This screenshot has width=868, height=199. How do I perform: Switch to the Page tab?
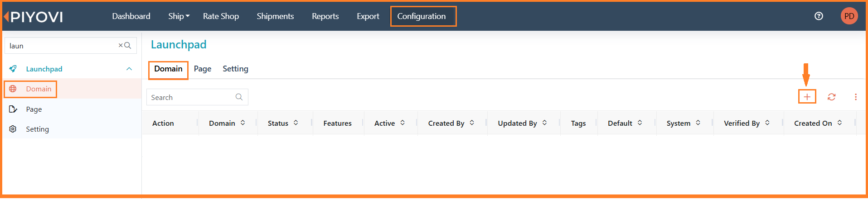pos(203,69)
